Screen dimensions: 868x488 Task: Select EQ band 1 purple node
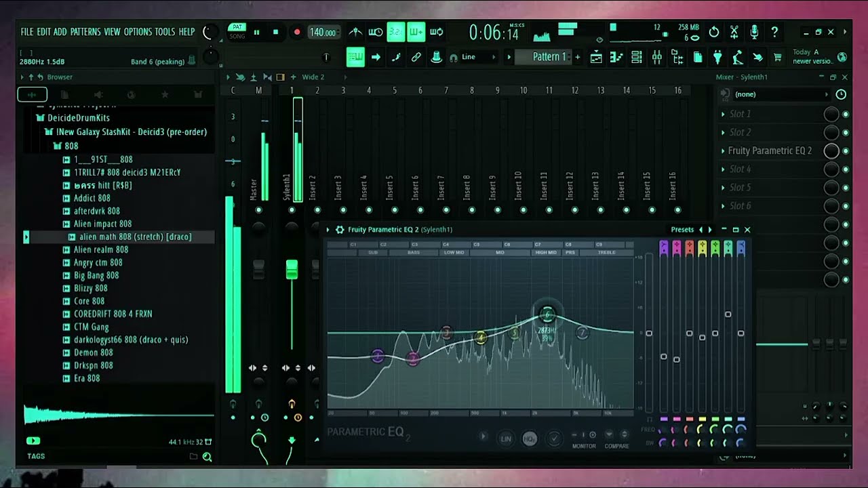coord(378,356)
